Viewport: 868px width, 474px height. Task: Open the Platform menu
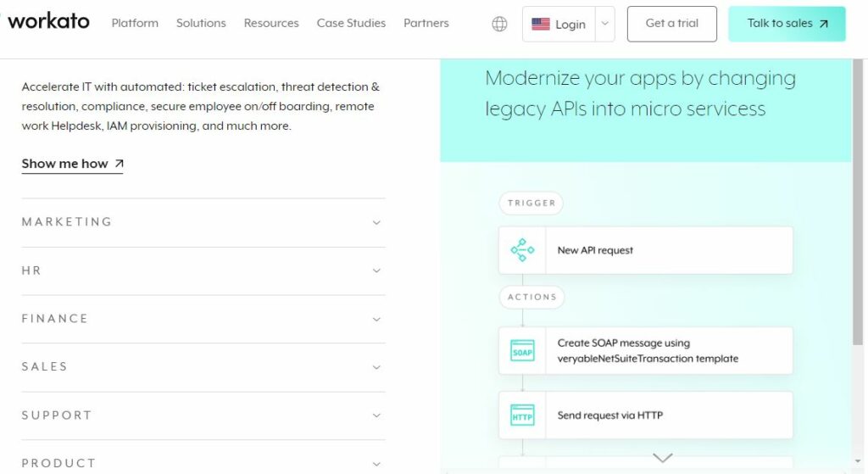tap(135, 23)
